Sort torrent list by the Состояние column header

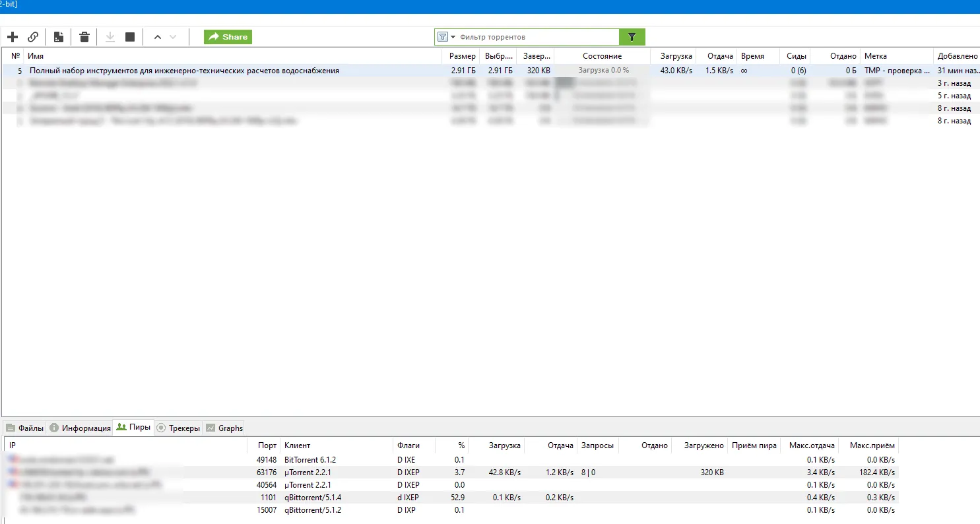[602, 56]
